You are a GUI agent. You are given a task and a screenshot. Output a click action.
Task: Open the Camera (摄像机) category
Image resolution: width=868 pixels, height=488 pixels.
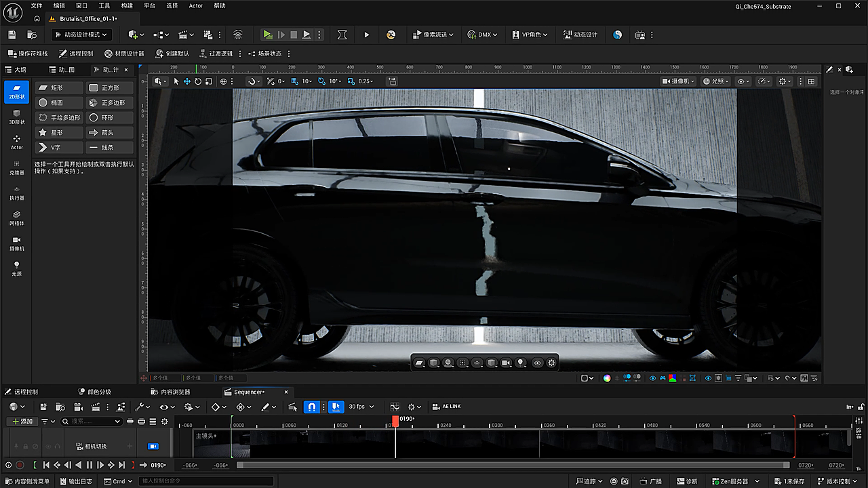click(17, 243)
